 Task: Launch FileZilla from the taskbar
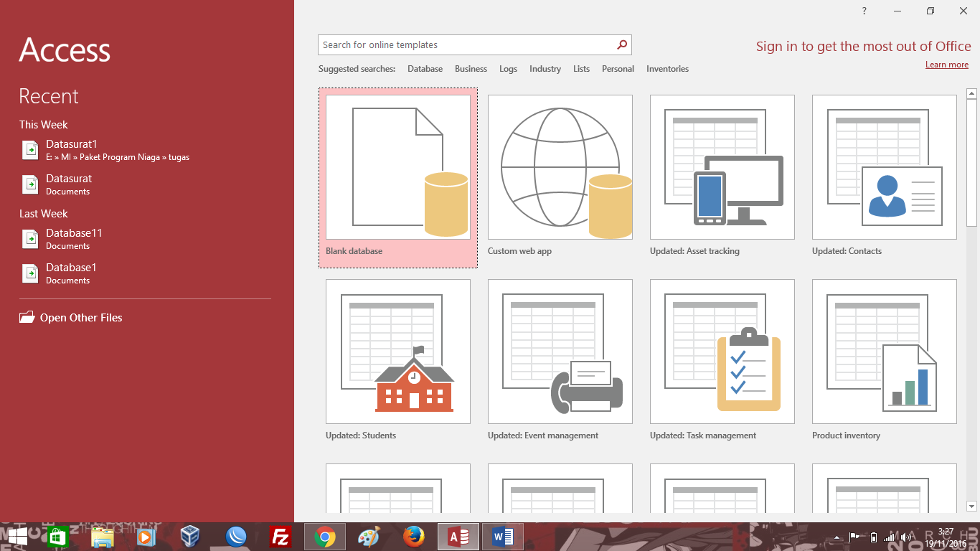pos(280,537)
